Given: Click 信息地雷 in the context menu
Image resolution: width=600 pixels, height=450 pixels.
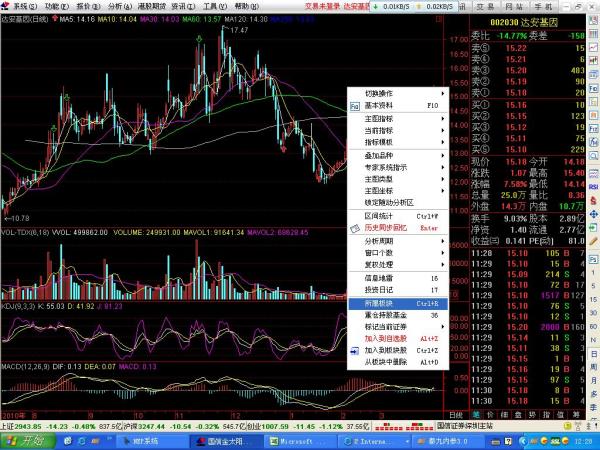Looking at the screenshot, I should click(x=396, y=278).
